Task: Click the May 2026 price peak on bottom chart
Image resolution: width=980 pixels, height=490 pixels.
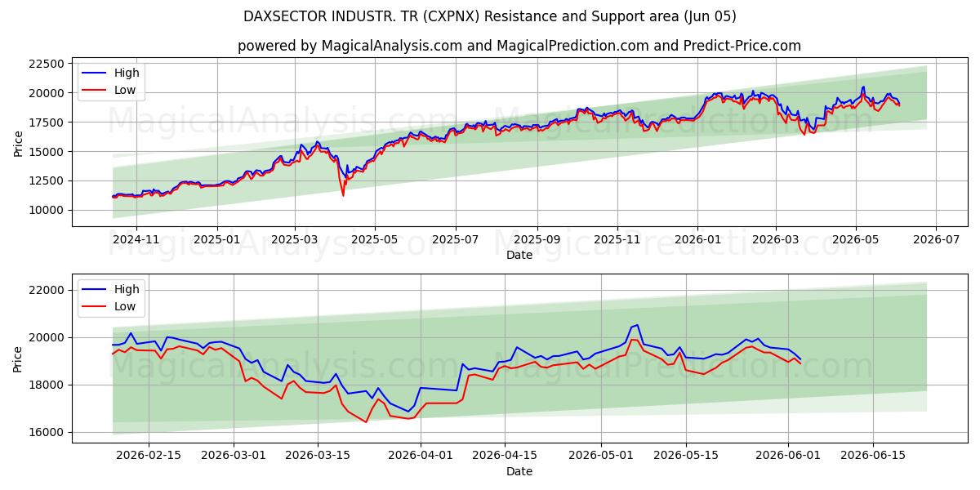Action: pos(636,325)
